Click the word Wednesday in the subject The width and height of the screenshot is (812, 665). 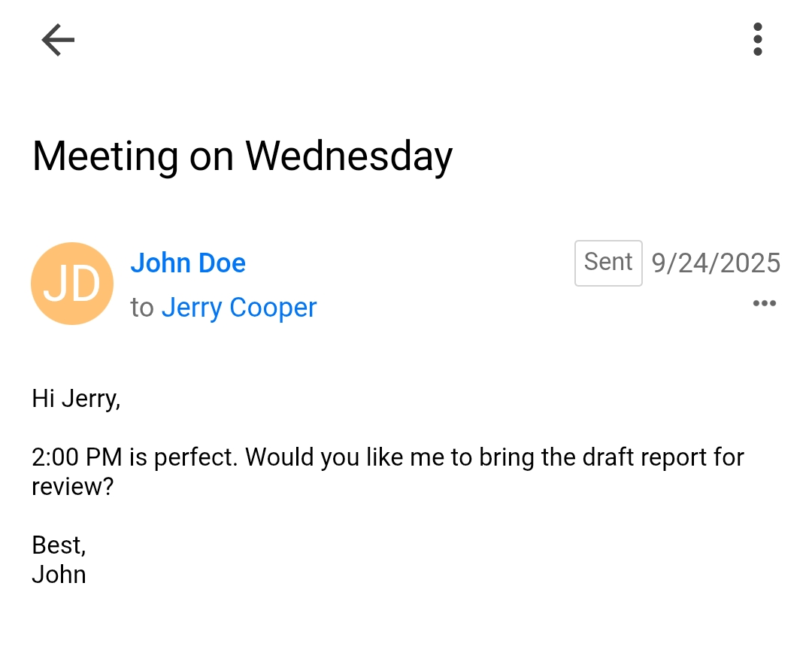pyautogui.click(x=349, y=156)
